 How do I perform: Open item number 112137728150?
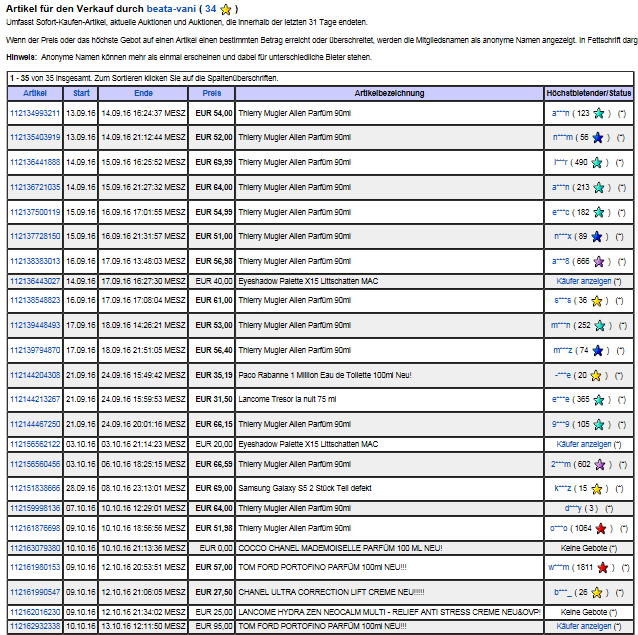[x=35, y=236]
